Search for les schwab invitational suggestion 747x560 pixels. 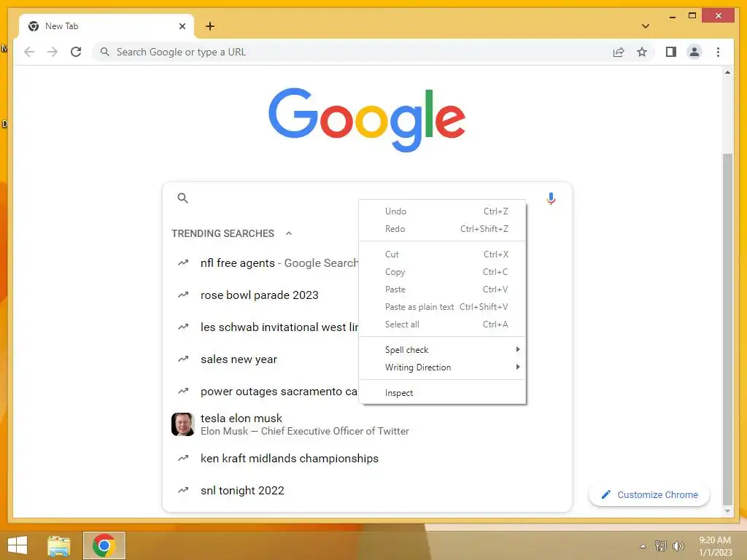click(279, 327)
